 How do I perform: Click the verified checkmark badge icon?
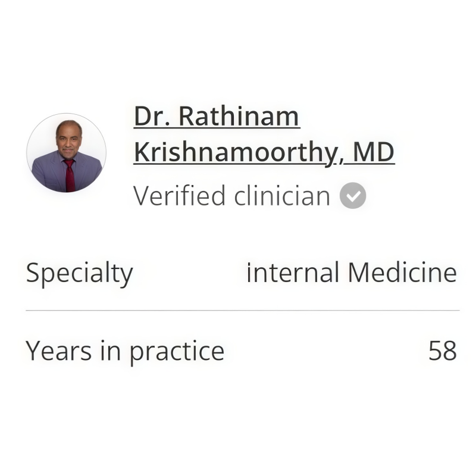point(353,196)
